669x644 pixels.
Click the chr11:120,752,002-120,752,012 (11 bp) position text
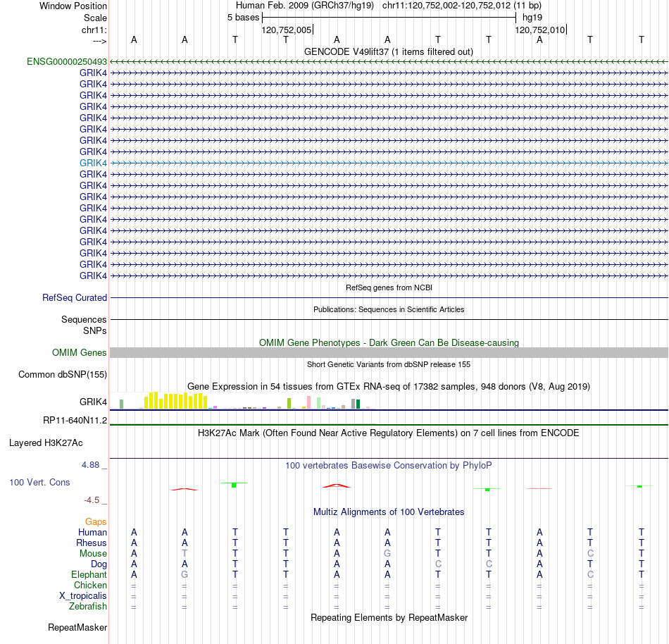point(462,6)
